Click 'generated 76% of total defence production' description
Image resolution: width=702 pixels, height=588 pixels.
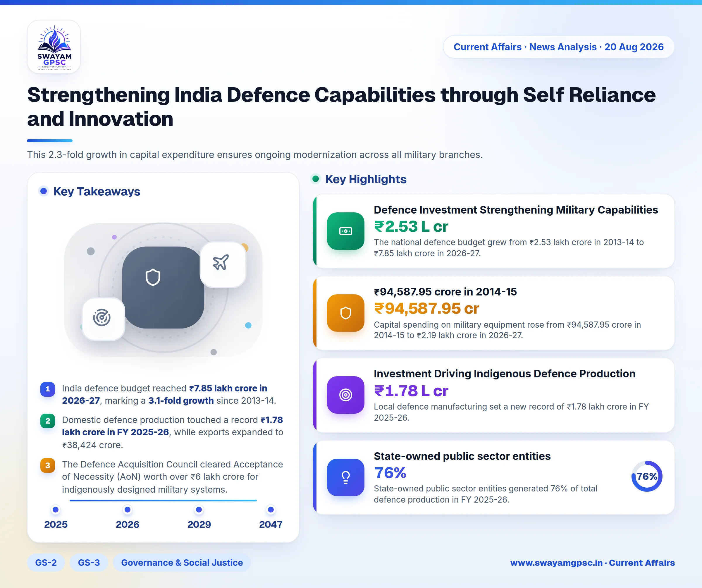pos(485,494)
